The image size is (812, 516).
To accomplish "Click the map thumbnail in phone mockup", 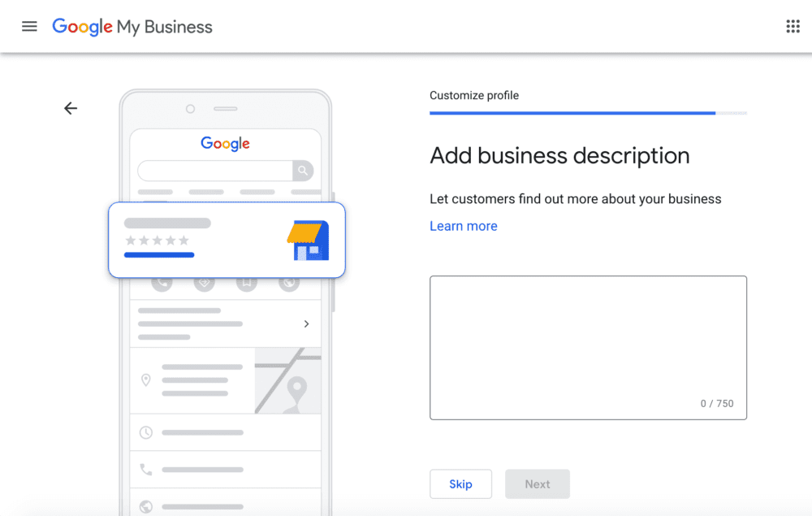I will tap(287, 380).
